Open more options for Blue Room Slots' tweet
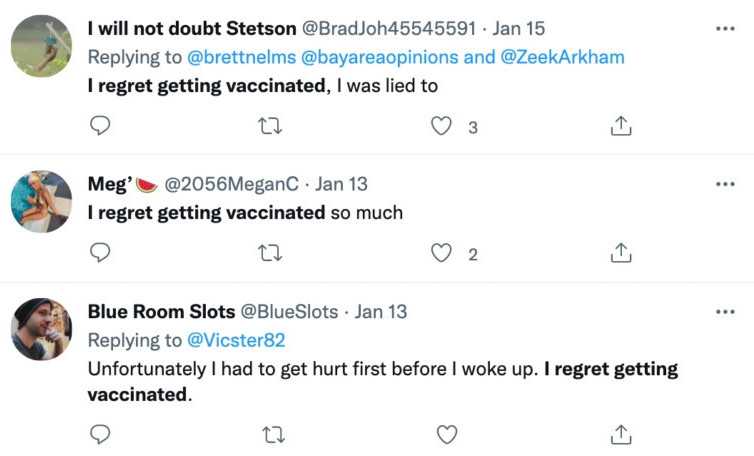The image size is (754, 456). [x=725, y=311]
